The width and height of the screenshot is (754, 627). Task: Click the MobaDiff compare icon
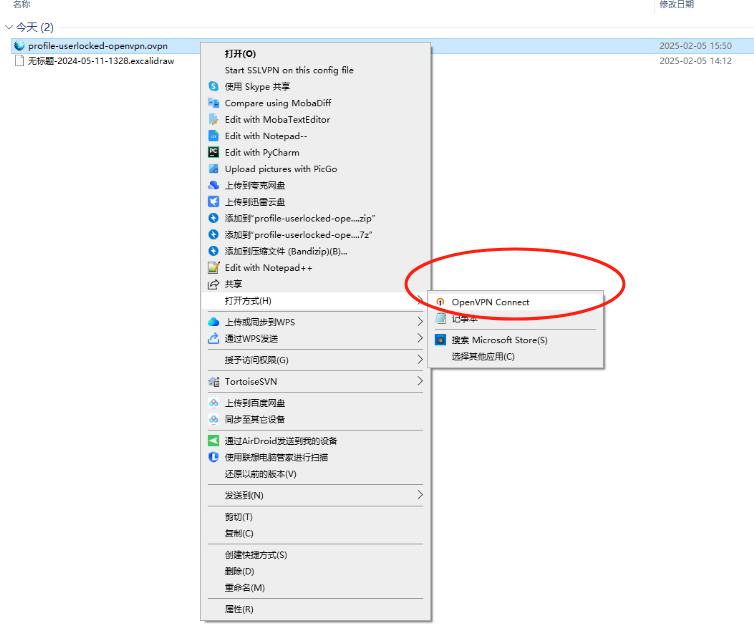coord(214,103)
